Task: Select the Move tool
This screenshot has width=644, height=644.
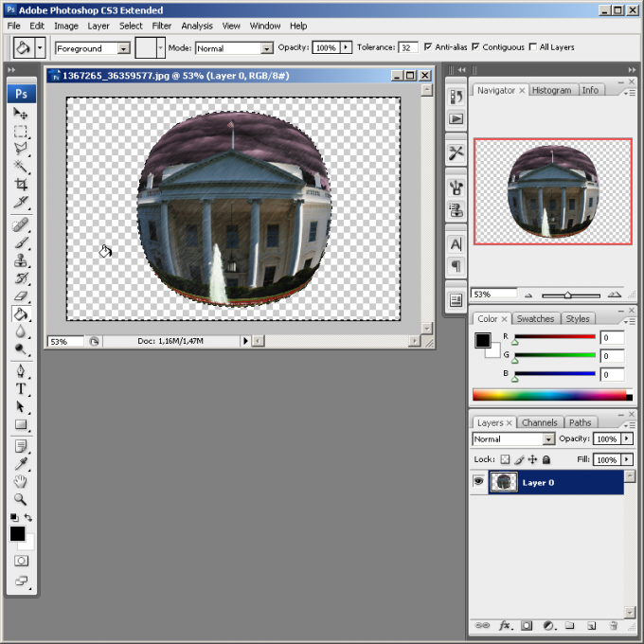Action: coord(20,113)
